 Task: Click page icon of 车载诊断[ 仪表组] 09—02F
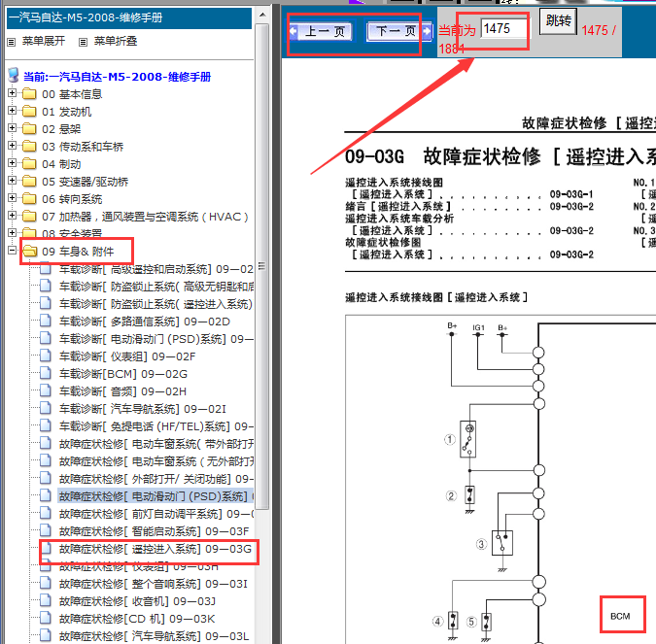tap(45, 356)
